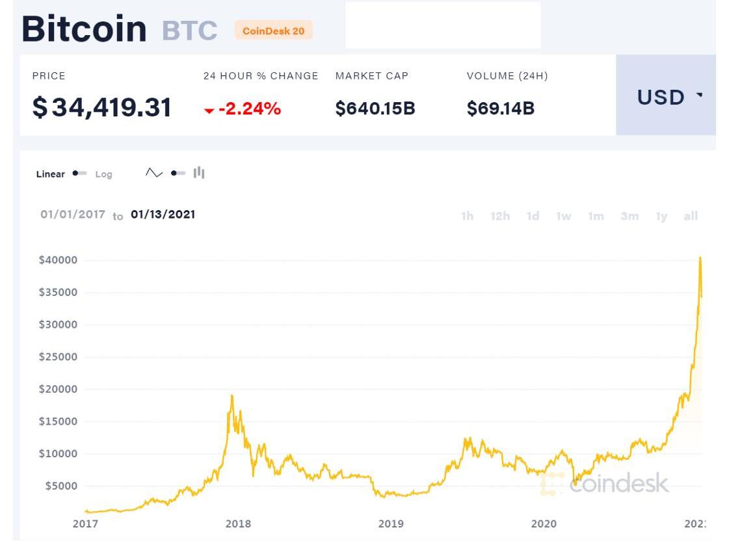Click the Linear scale label
Screen dimensions: 729x560
coord(50,174)
